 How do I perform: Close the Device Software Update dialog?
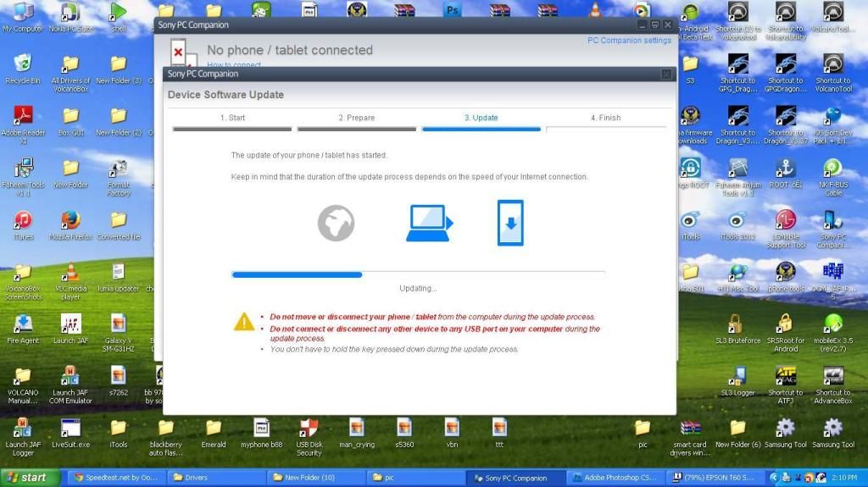coord(666,75)
